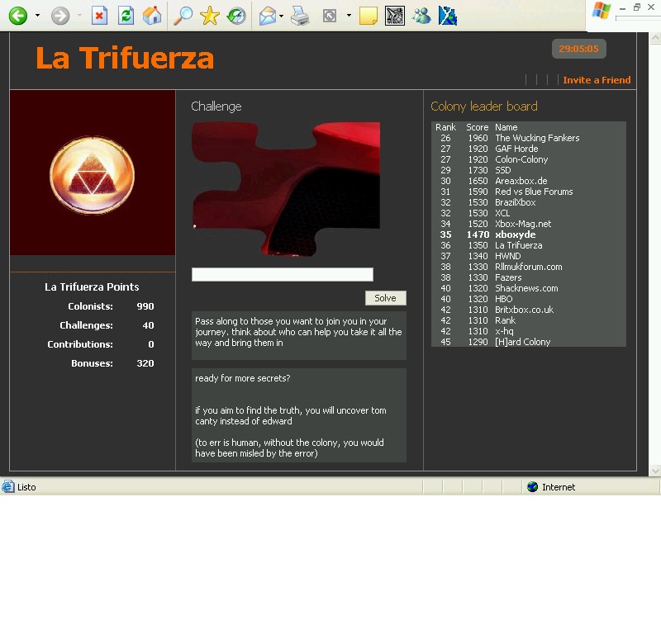The width and height of the screenshot is (661, 644).
Task: Click the La Trifuerza page title
Action: click(x=125, y=58)
